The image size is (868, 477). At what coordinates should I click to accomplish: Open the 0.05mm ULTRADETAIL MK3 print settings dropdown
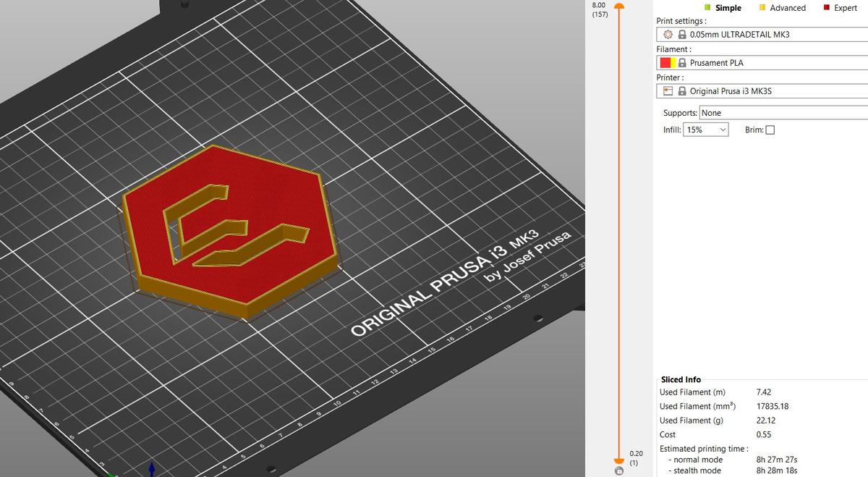tap(762, 35)
